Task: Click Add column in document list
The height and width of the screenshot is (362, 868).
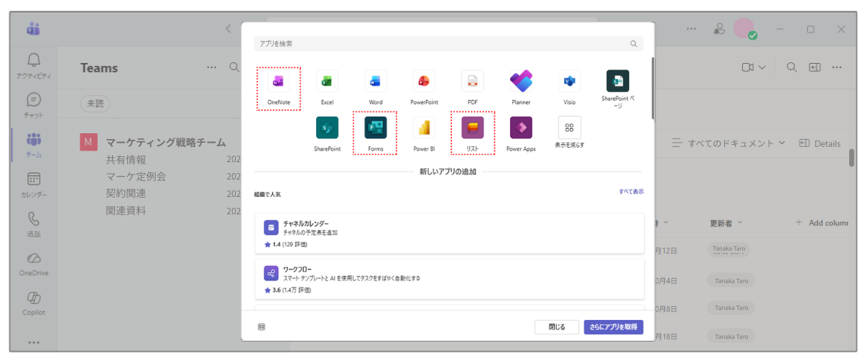Action: 821,222
